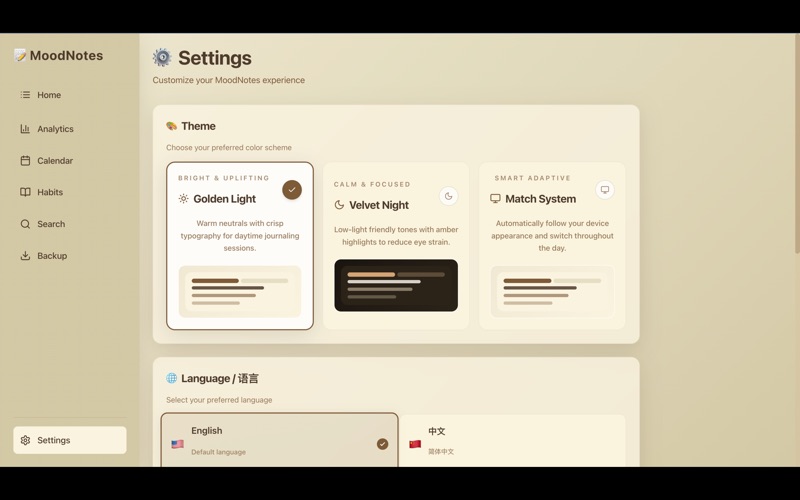This screenshot has height=500, width=800.
Task: Click the page vertical scrollbar
Action: 797,145
